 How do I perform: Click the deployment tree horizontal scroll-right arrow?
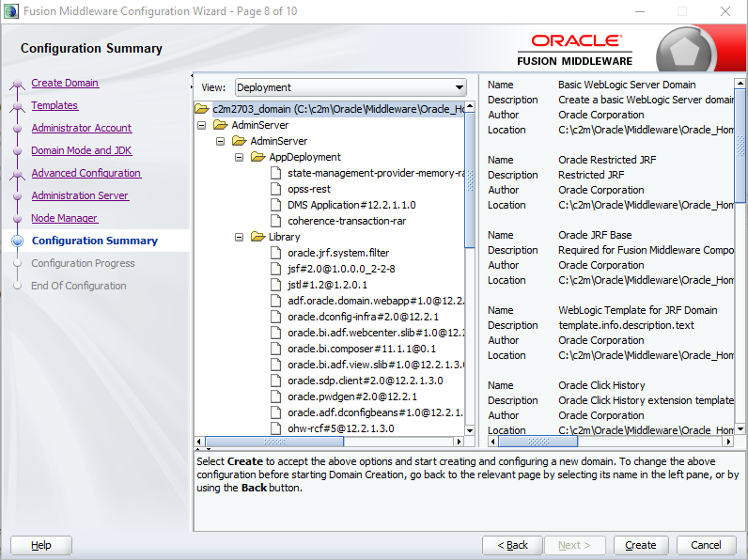(x=460, y=442)
